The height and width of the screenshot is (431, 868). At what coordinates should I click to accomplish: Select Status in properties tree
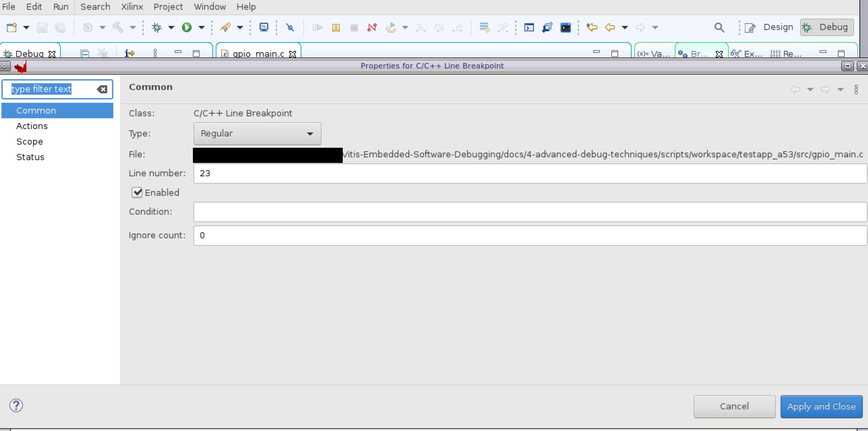(30, 157)
